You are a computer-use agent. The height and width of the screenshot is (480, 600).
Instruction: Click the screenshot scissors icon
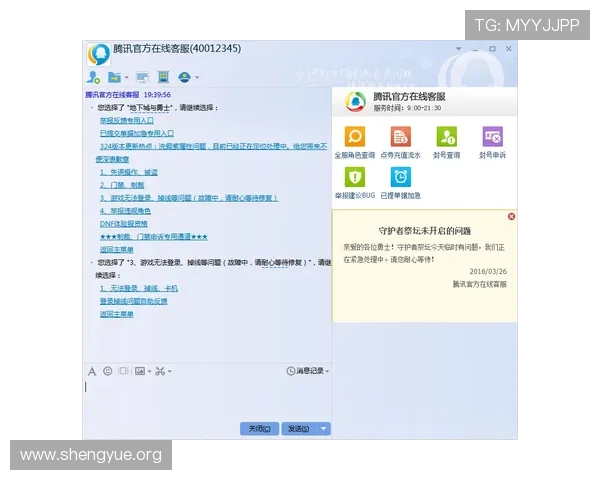160,371
